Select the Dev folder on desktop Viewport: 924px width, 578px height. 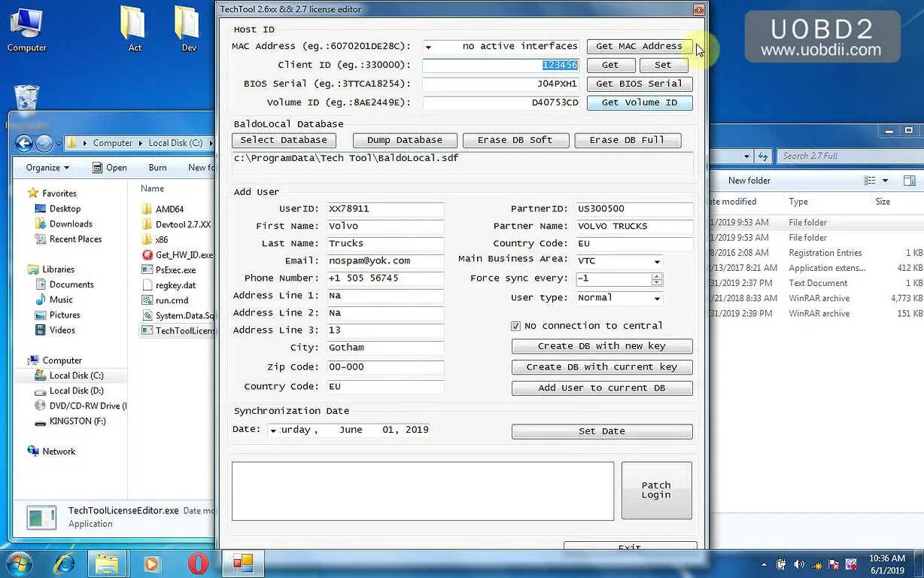pyautogui.click(x=188, y=30)
